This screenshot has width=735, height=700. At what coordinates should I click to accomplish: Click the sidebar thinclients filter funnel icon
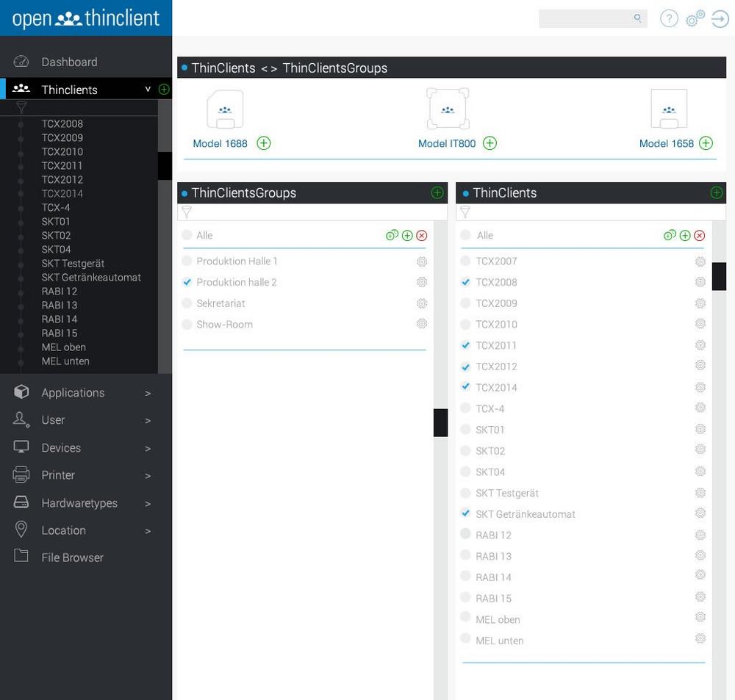21,107
